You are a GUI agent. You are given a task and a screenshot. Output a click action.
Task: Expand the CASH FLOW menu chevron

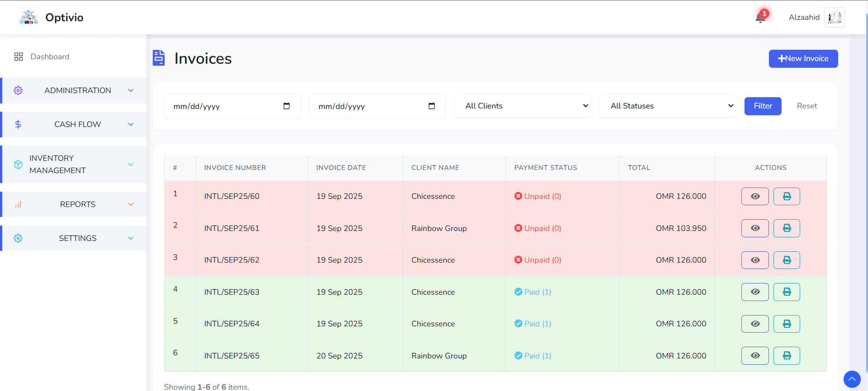click(131, 124)
